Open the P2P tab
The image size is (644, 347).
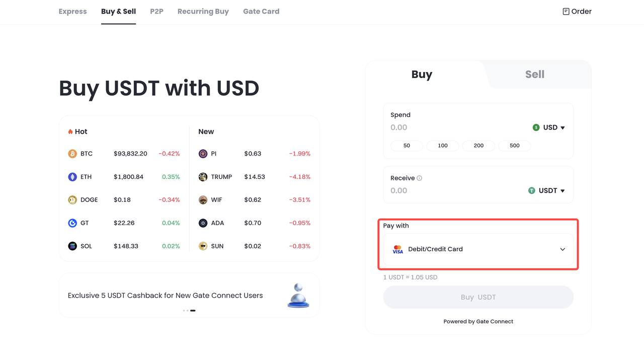156,12
